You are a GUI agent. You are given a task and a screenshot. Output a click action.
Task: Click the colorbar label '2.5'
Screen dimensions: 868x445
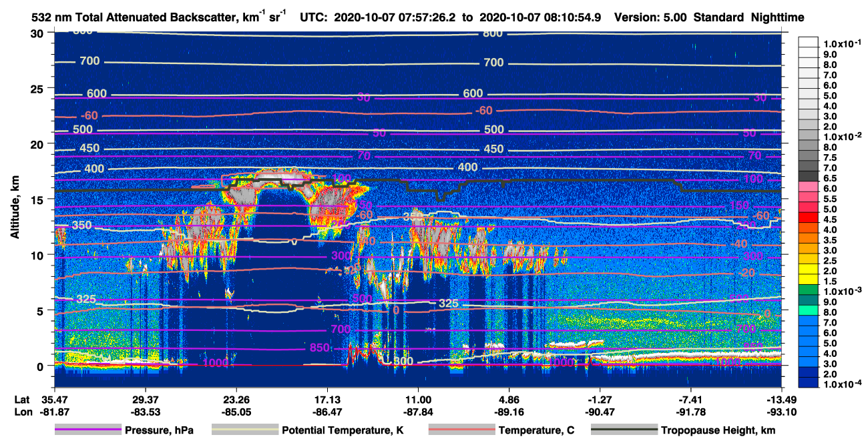(x=829, y=261)
